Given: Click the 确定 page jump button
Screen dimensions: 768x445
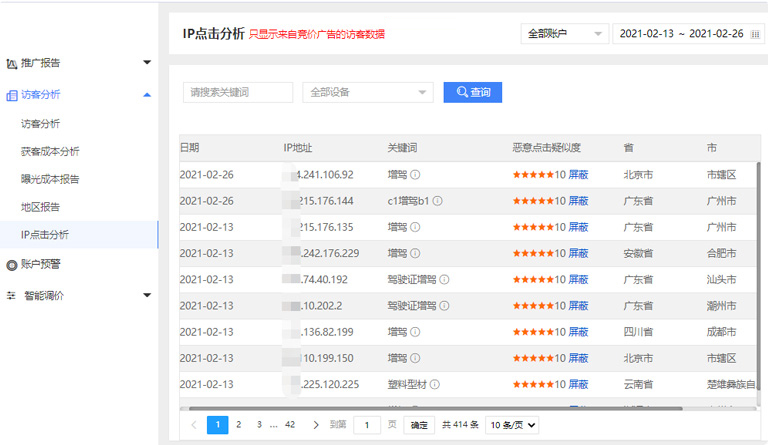Looking at the screenshot, I should point(420,425).
